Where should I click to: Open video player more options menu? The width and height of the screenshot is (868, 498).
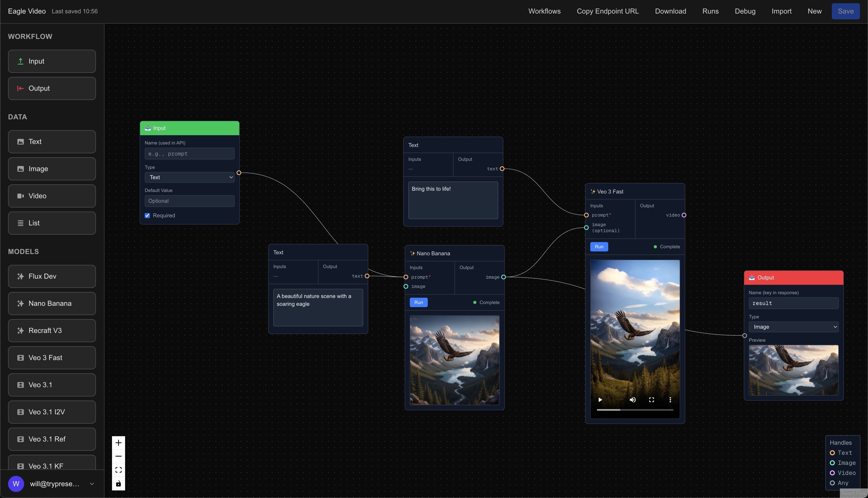point(670,400)
